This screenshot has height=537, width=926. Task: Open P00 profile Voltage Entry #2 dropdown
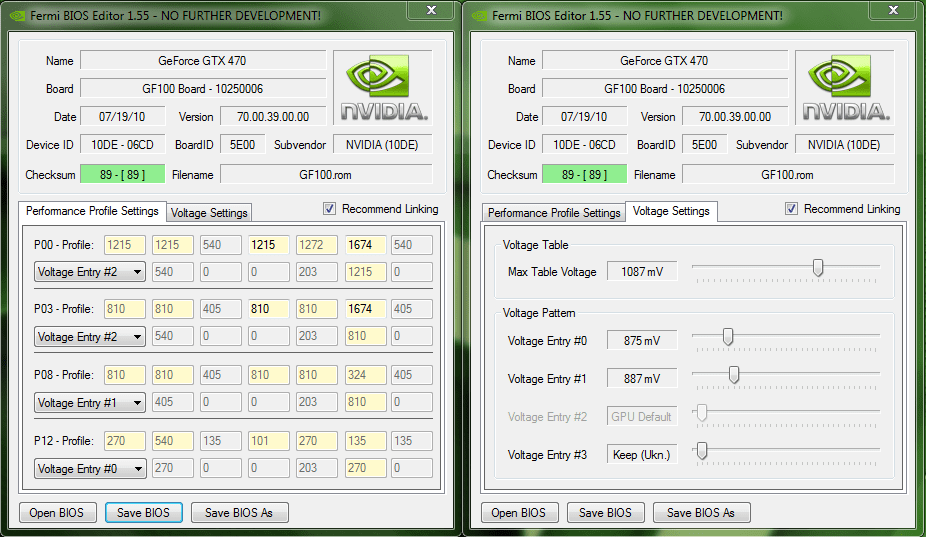pos(90,272)
